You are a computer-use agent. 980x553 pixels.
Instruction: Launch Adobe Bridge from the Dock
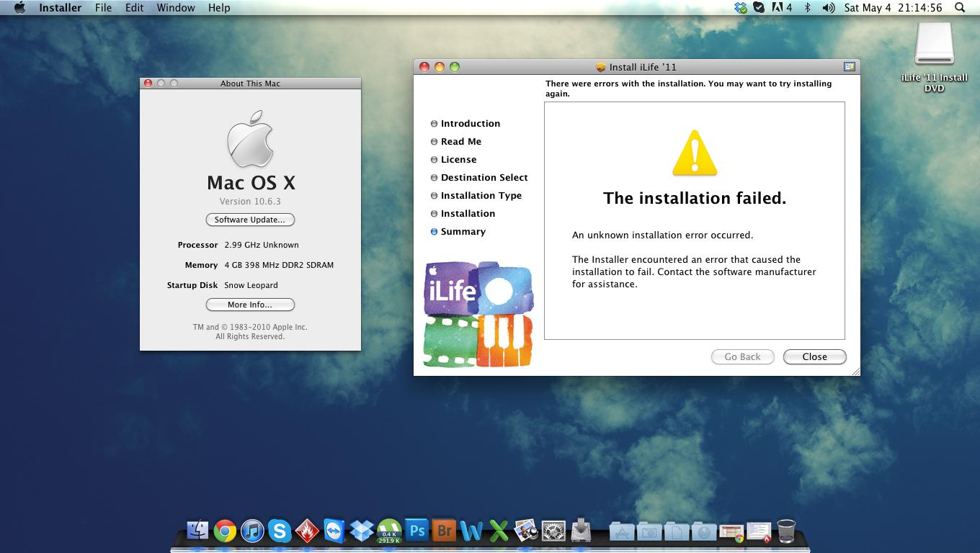pyautogui.click(x=444, y=531)
